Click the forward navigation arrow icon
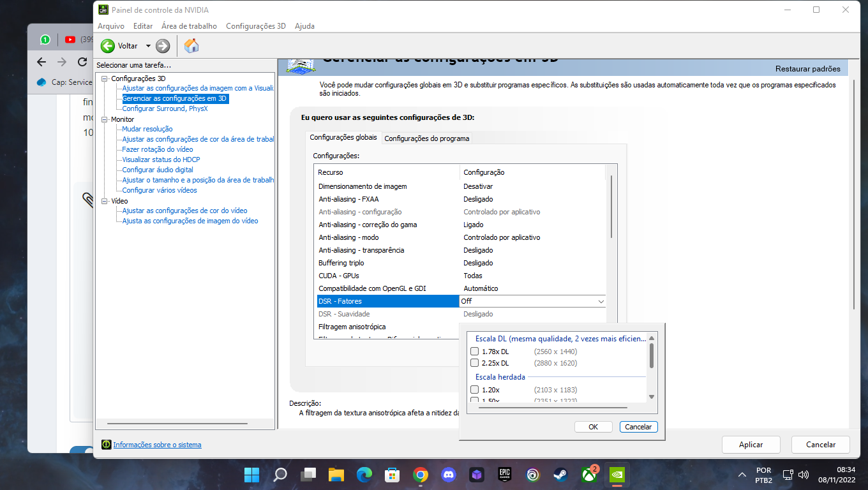Screen dimensions: 868x490 (163, 46)
